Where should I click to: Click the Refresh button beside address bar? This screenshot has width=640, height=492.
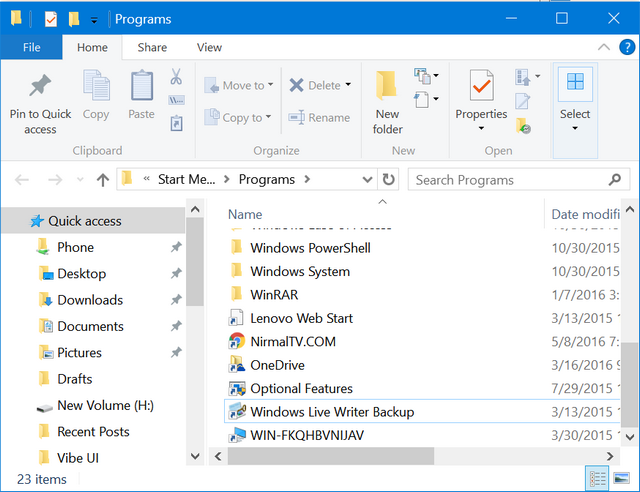pos(388,179)
